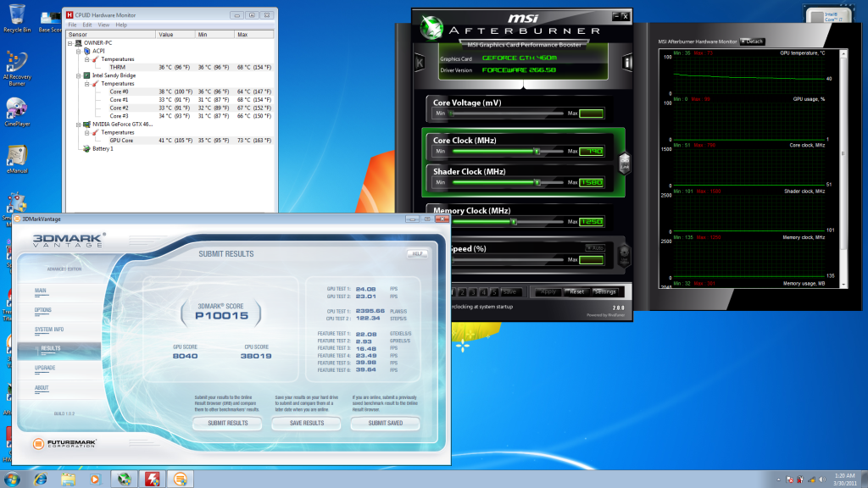Open the Recycle Bin desktop icon

click(17, 18)
